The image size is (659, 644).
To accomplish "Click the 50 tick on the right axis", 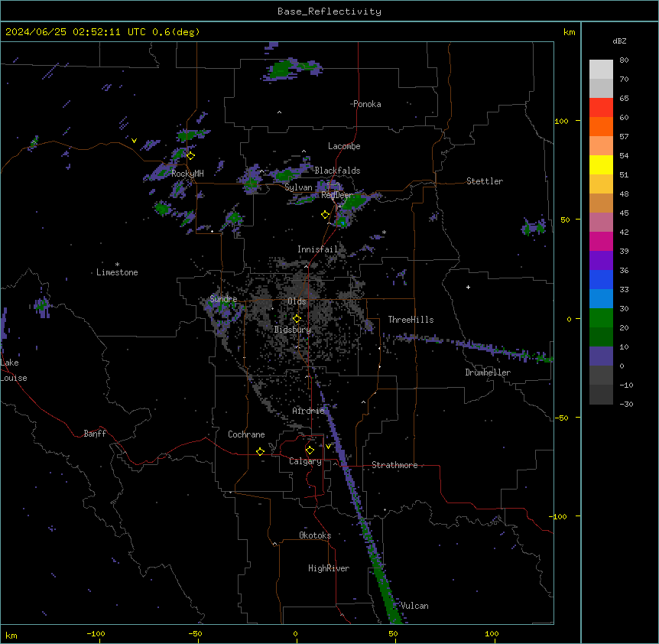I will pyautogui.click(x=565, y=220).
